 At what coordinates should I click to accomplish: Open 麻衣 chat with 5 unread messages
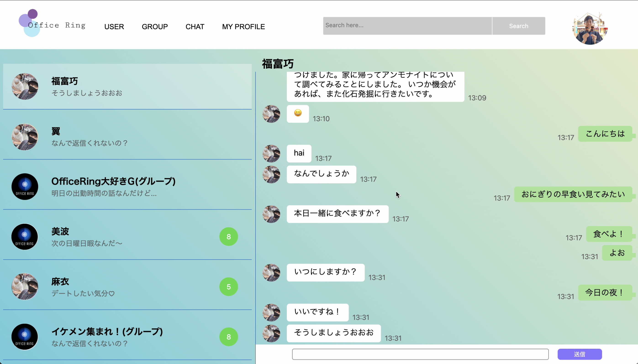(x=127, y=286)
